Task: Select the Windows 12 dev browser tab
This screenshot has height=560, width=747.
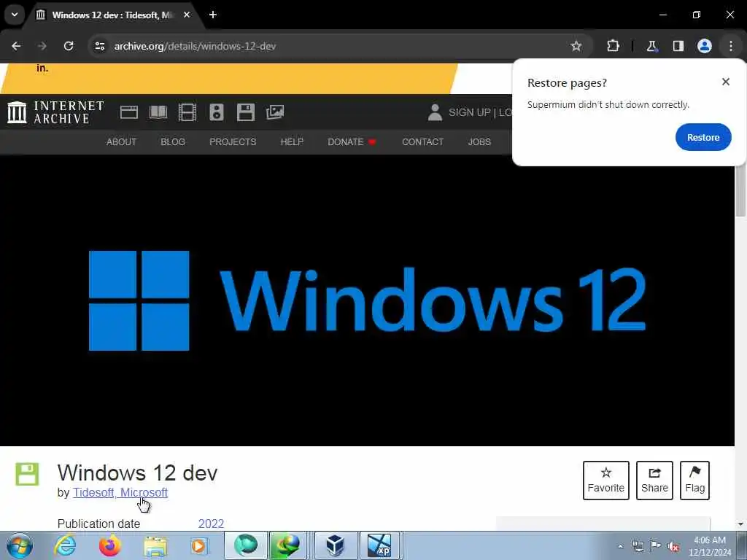Action: [113, 15]
